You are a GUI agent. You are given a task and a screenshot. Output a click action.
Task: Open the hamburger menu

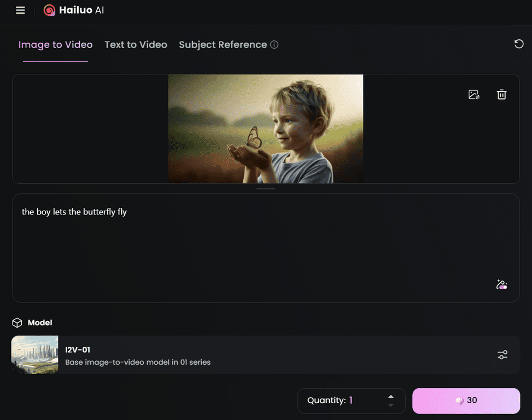[20, 10]
